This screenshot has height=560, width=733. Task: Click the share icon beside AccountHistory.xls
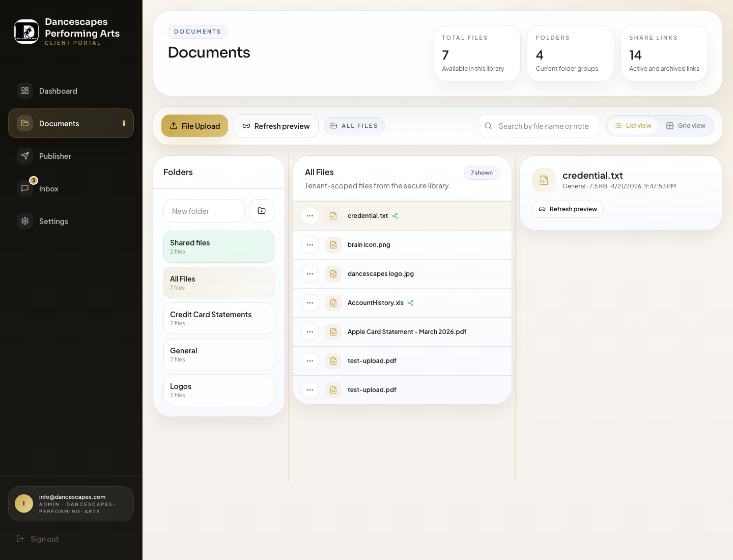click(411, 303)
